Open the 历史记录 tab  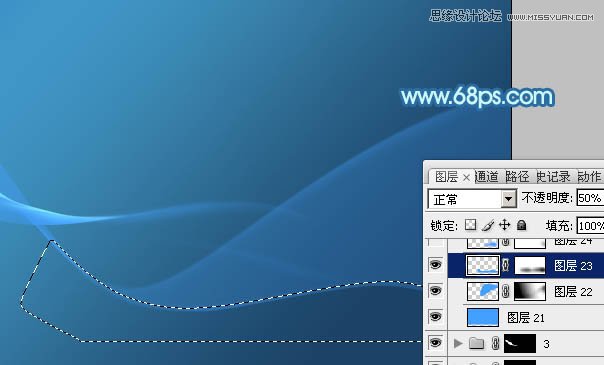553,177
